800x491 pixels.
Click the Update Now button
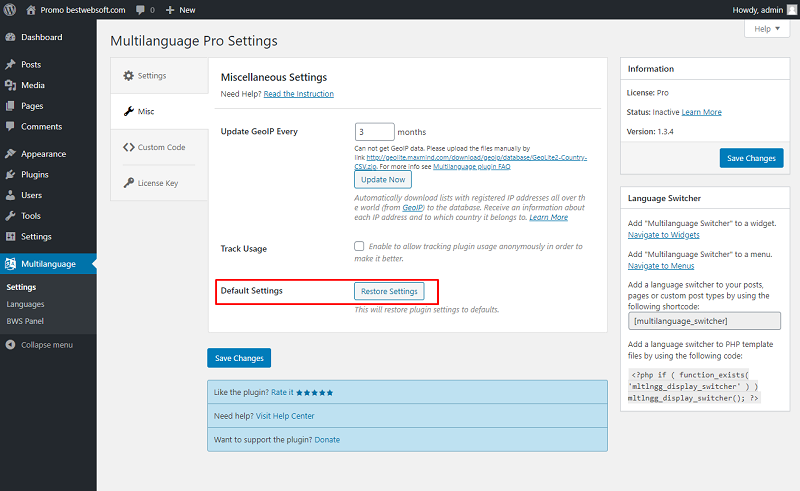pos(383,180)
